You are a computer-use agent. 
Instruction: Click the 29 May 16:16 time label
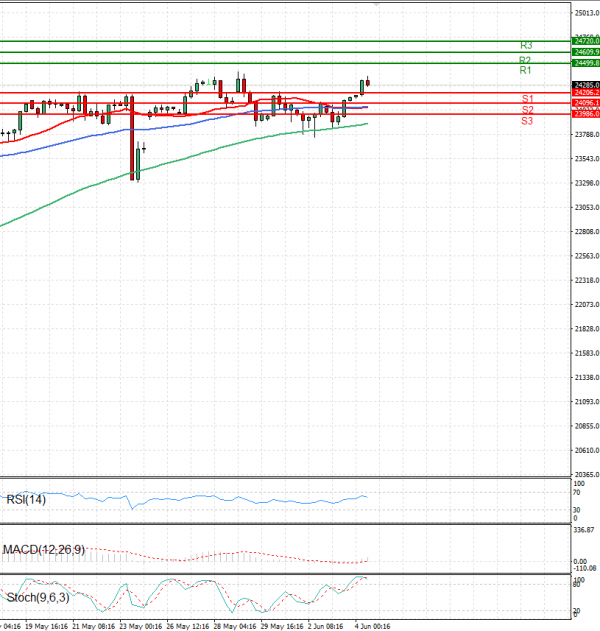282,627
